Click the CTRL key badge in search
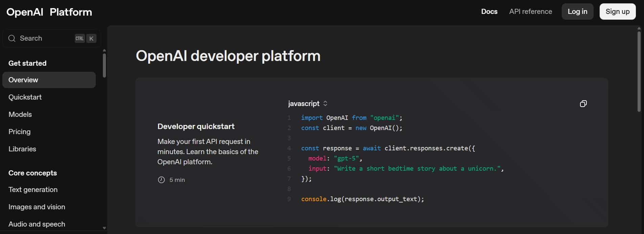The height and width of the screenshot is (234, 644). [x=80, y=39]
